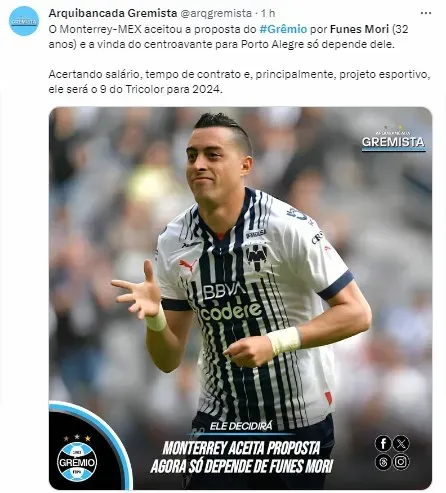446x493 pixels.
Task: Click the 'Monterrey aceita proposta' headline text
Action: pos(241,448)
